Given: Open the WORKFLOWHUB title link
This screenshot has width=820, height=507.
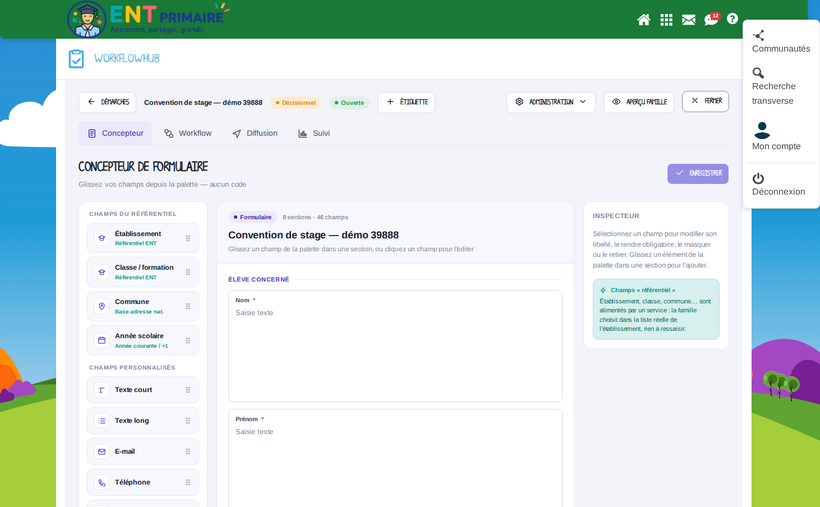Looking at the screenshot, I should point(127,59).
